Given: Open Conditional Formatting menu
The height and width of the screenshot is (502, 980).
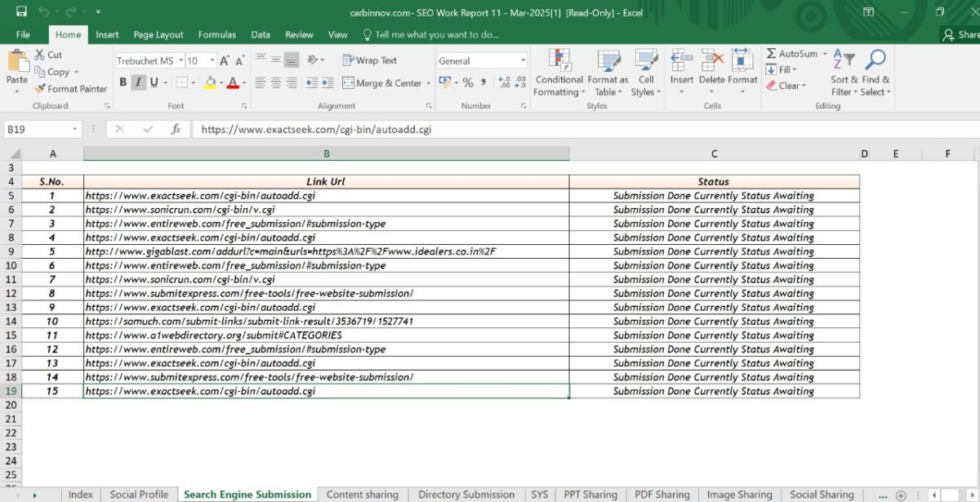Looking at the screenshot, I should [x=559, y=73].
